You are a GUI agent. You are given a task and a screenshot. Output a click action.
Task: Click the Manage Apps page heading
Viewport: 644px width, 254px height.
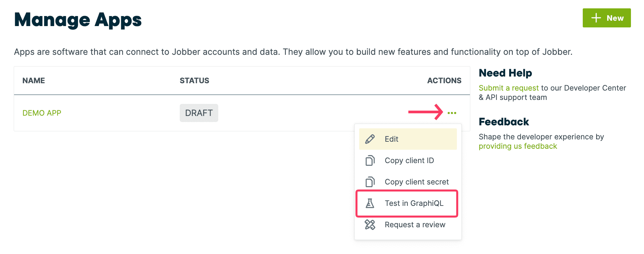(x=78, y=20)
